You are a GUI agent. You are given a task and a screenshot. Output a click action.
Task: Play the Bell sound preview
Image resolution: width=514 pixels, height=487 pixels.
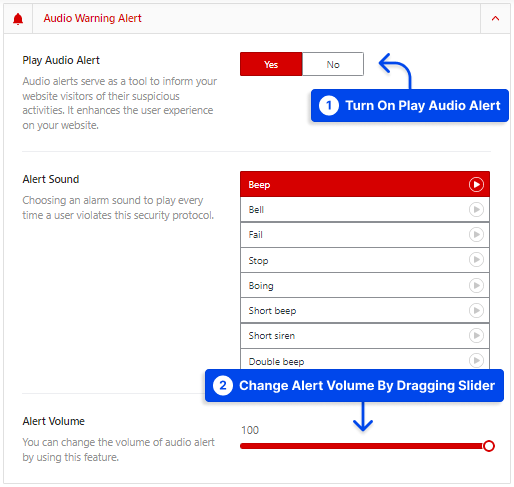pyautogui.click(x=476, y=210)
